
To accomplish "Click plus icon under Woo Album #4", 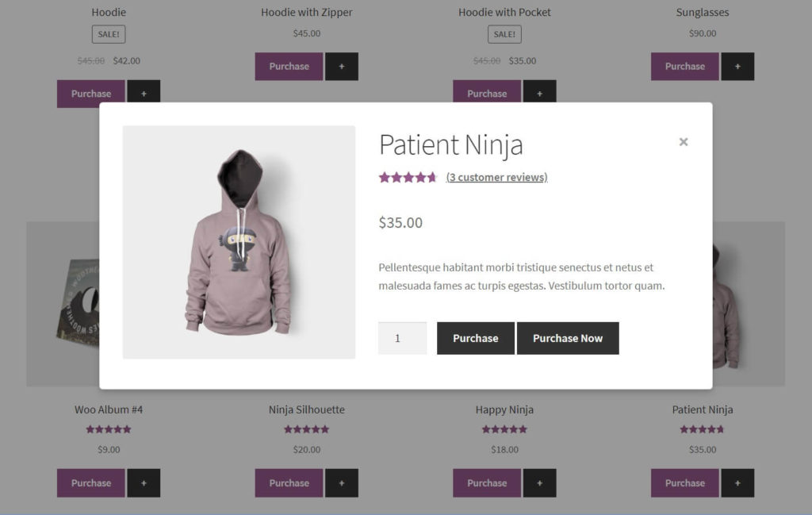I will [144, 482].
